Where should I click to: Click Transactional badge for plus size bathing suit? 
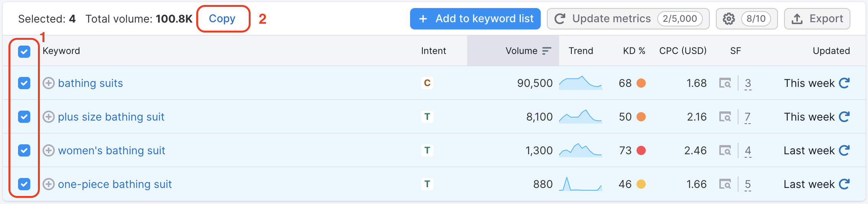coord(427,117)
